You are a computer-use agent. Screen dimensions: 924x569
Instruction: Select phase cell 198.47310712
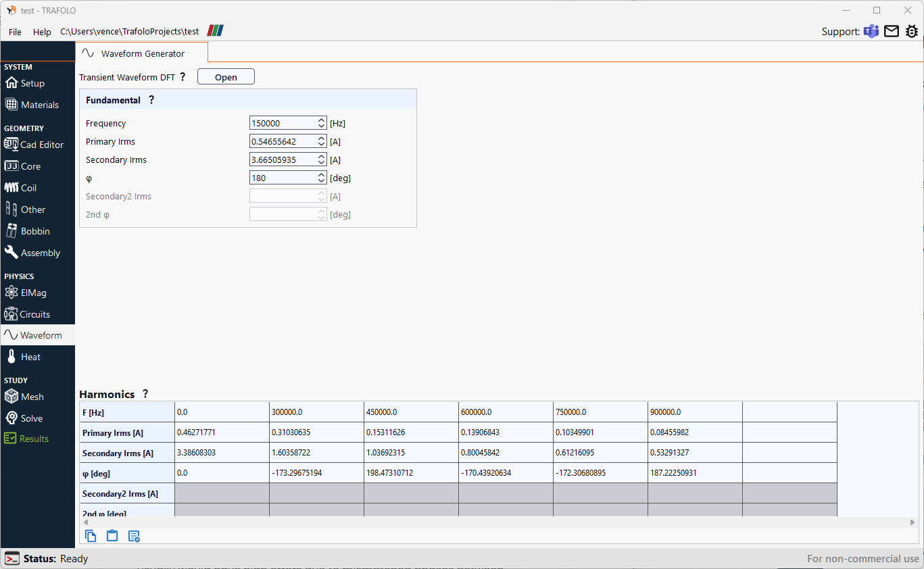(411, 473)
